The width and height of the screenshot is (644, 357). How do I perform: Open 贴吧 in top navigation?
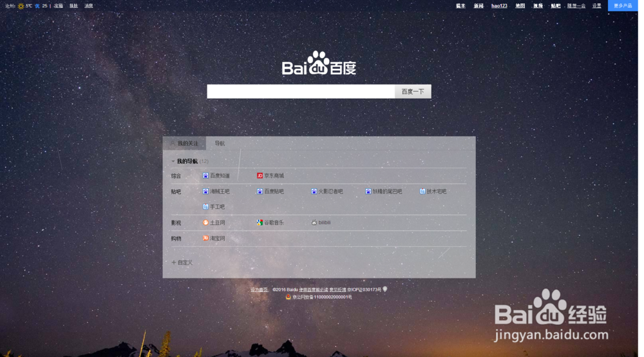pos(556,6)
